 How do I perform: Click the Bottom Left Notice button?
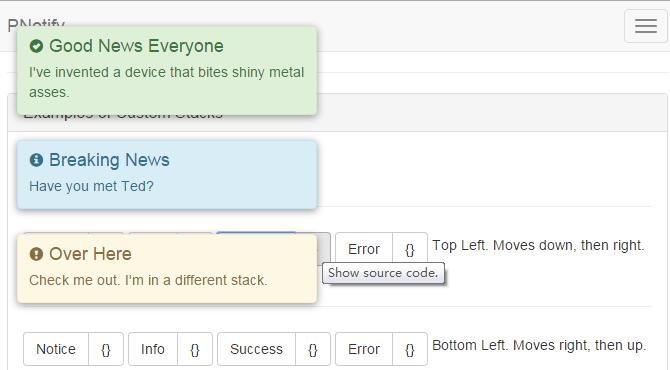coord(56,349)
